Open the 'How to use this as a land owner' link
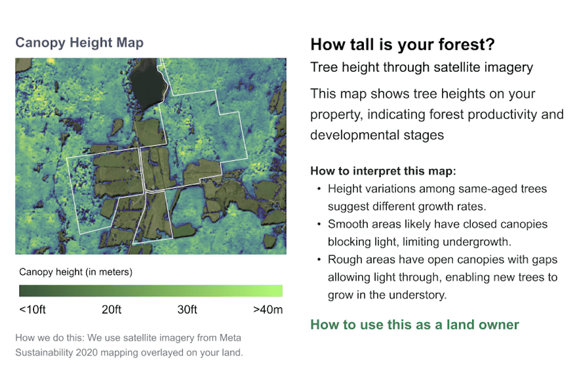This screenshot has height=390, width=588. click(x=414, y=325)
